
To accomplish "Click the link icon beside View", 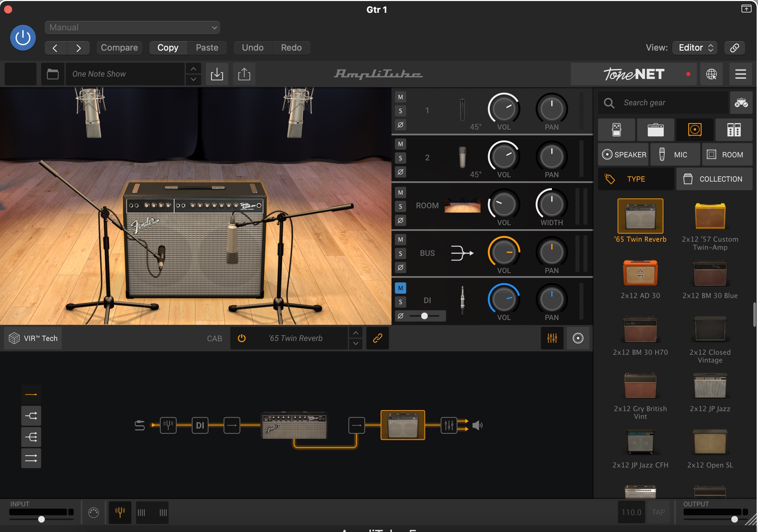I will (x=734, y=48).
